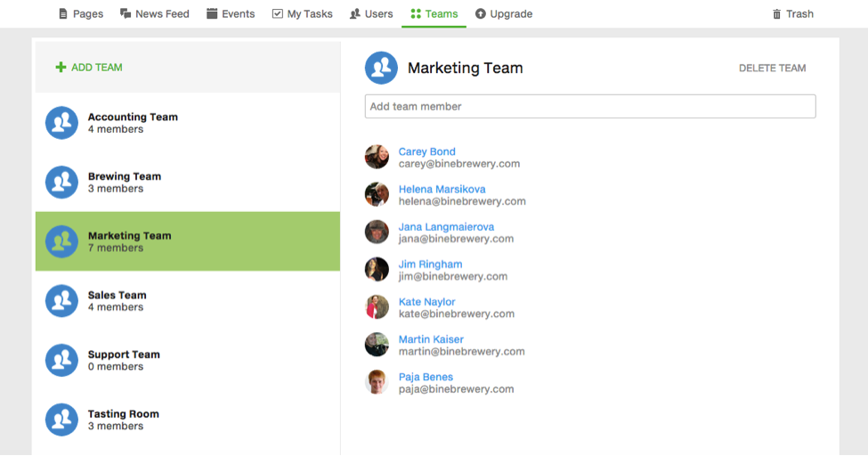Image resolution: width=868 pixels, height=456 pixels.
Task: Click the Sales Team group icon
Action: click(61, 301)
